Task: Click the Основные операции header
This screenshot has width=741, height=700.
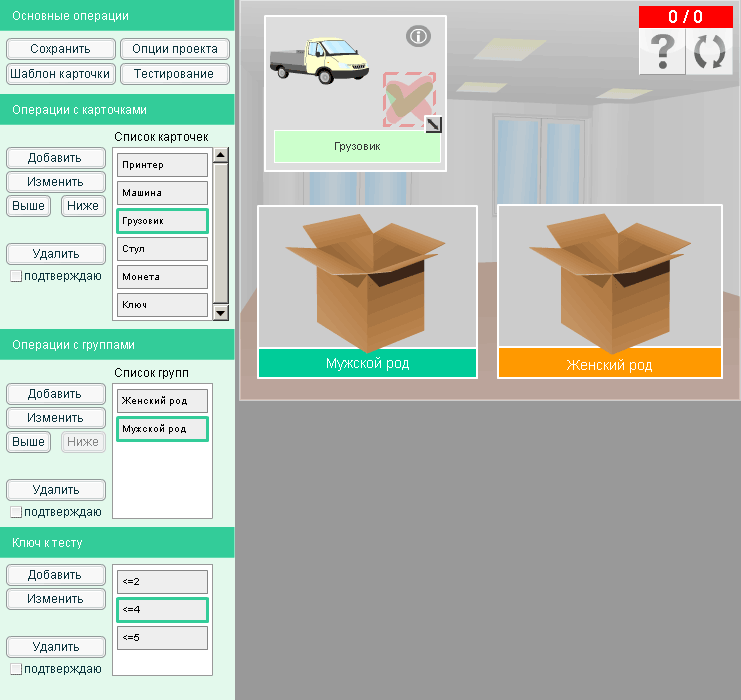Action: click(x=117, y=16)
